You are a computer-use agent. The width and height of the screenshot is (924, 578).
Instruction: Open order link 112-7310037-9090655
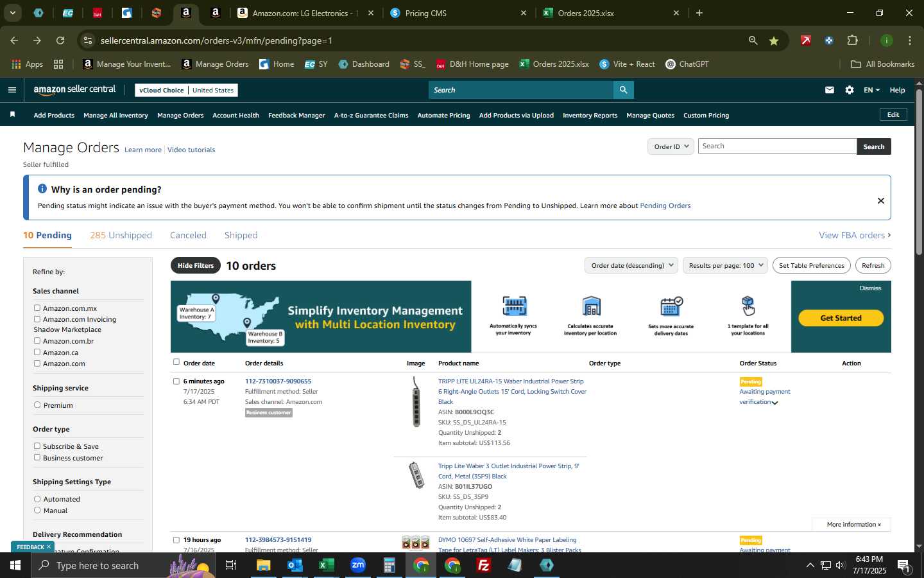click(x=278, y=381)
